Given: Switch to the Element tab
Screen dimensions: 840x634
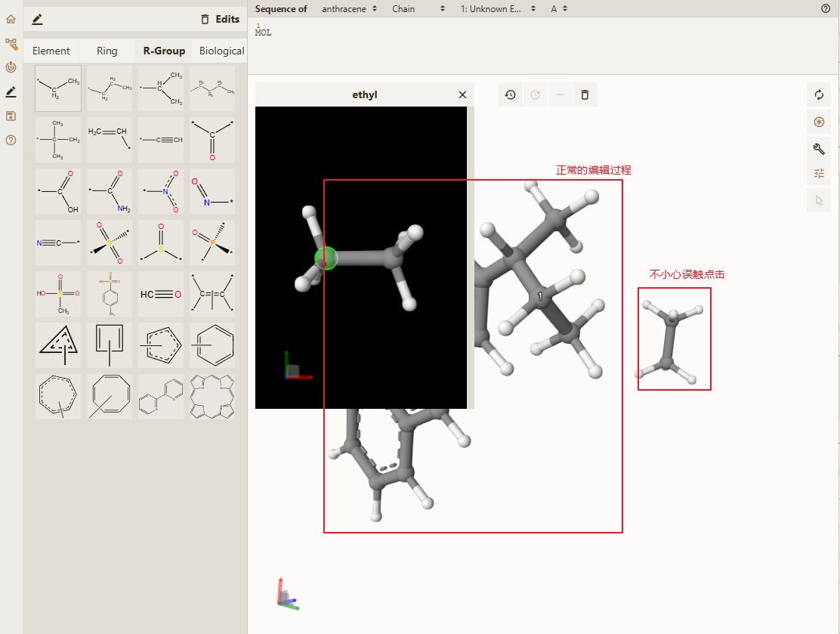Looking at the screenshot, I should [51, 51].
